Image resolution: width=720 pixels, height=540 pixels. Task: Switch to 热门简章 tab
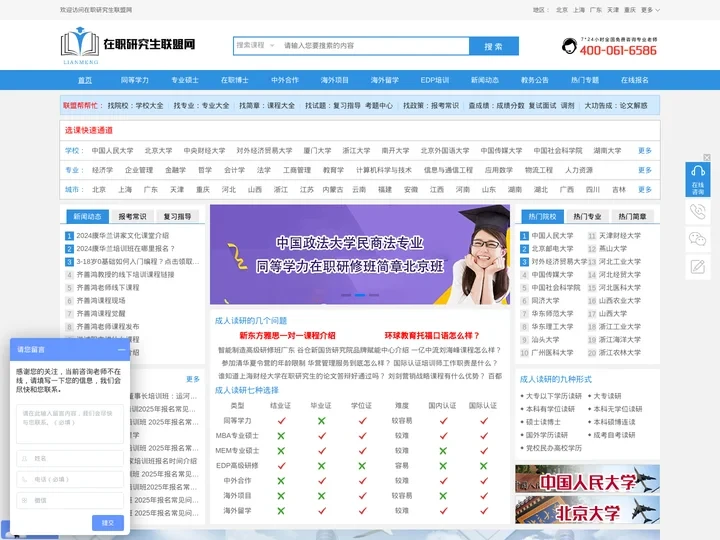pos(632,216)
